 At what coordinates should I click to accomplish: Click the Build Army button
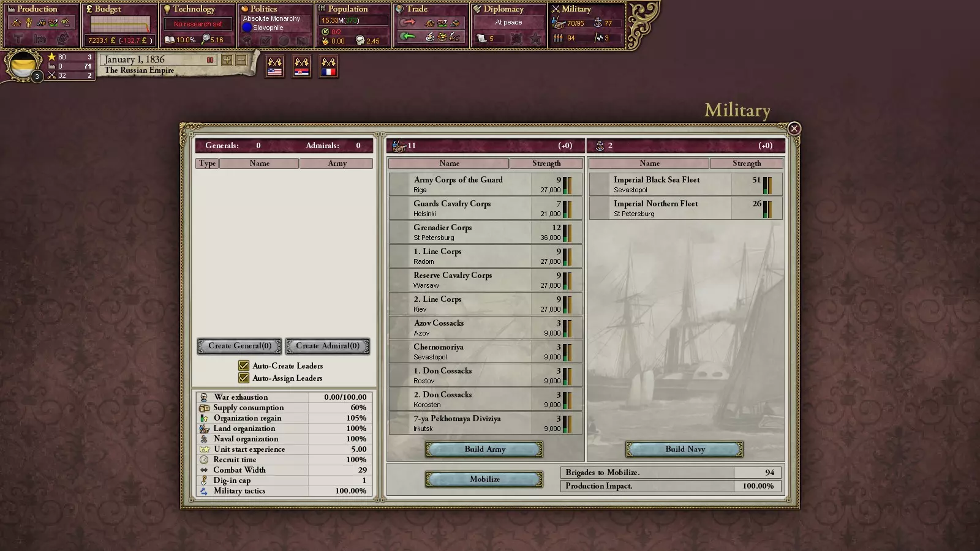click(x=484, y=449)
